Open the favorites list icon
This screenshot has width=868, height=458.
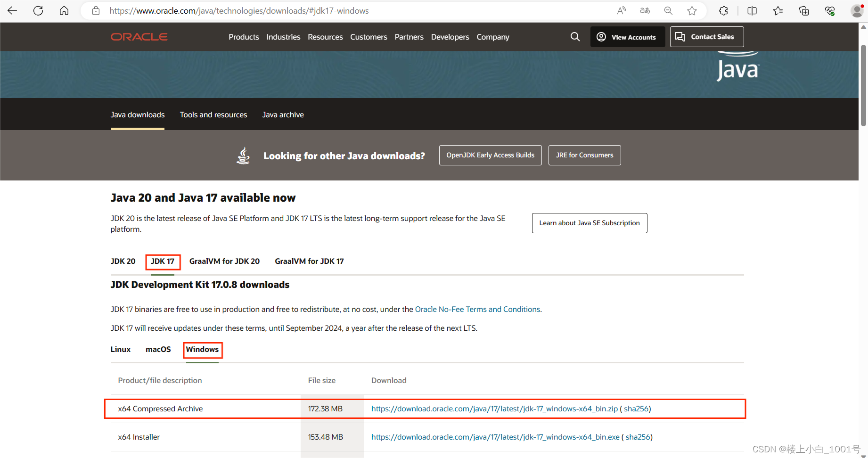[778, 10]
